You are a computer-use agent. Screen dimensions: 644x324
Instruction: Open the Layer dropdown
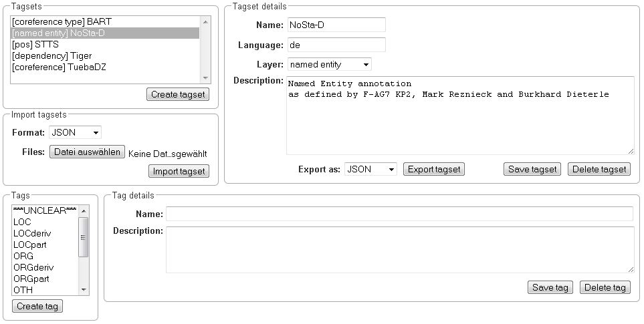click(x=329, y=64)
